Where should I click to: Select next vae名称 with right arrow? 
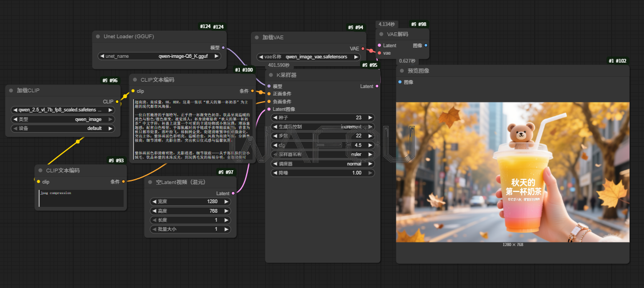356,56
